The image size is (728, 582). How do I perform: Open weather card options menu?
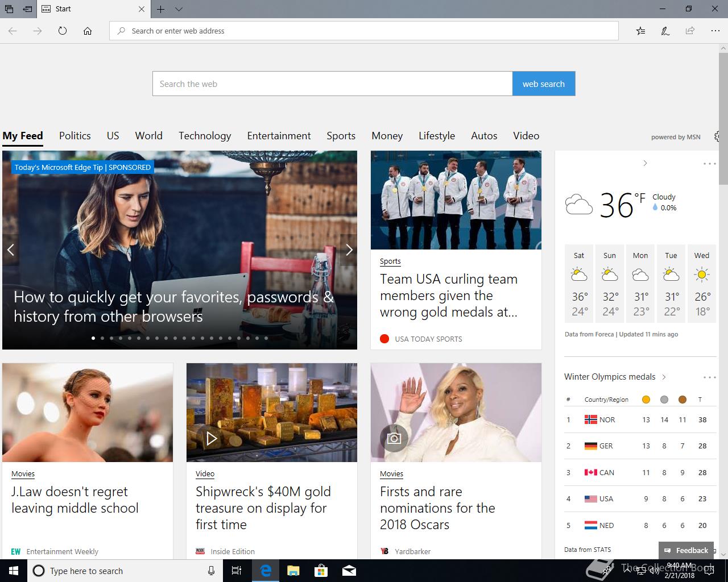click(709, 164)
